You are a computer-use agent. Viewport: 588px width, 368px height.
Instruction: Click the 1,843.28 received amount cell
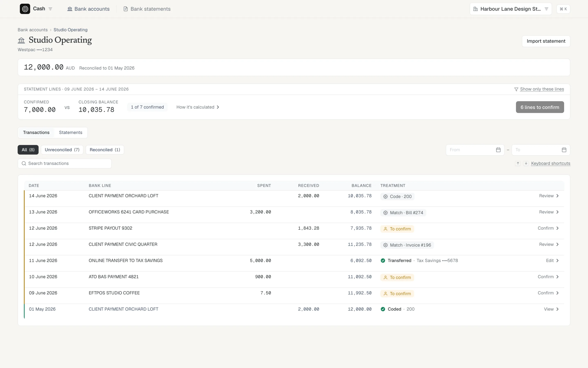coord(308,228)
